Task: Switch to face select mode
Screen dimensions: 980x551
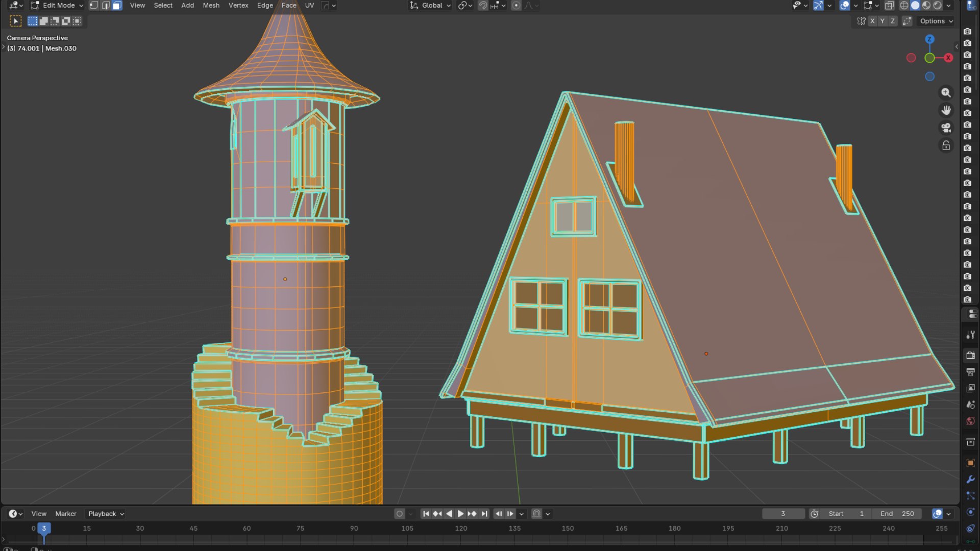Action: [117, 6]
